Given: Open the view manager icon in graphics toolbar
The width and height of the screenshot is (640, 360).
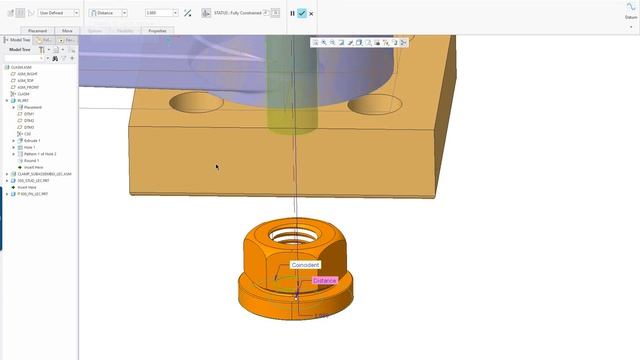Looking at the screenshot, I should tap(377, 42).
